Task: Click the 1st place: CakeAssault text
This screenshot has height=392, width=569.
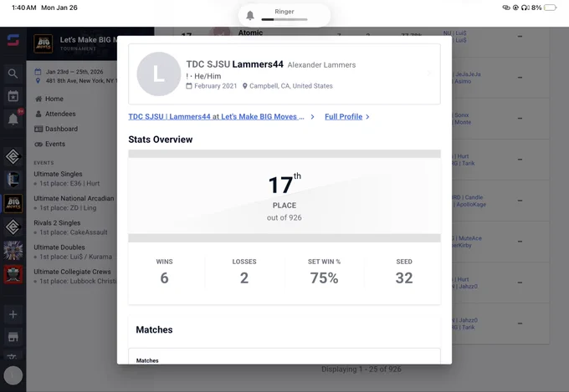Action: (x=74, y=232)
